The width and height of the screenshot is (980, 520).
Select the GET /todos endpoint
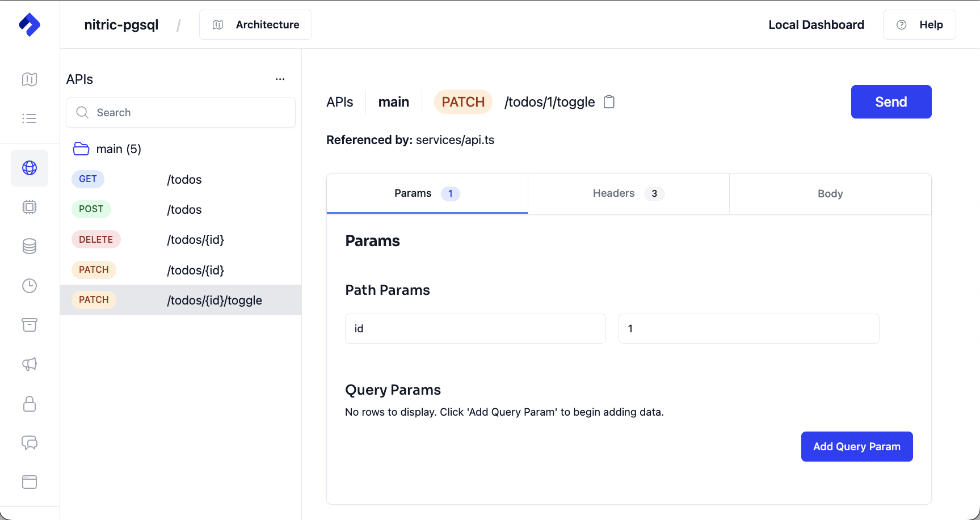point(180,179)
